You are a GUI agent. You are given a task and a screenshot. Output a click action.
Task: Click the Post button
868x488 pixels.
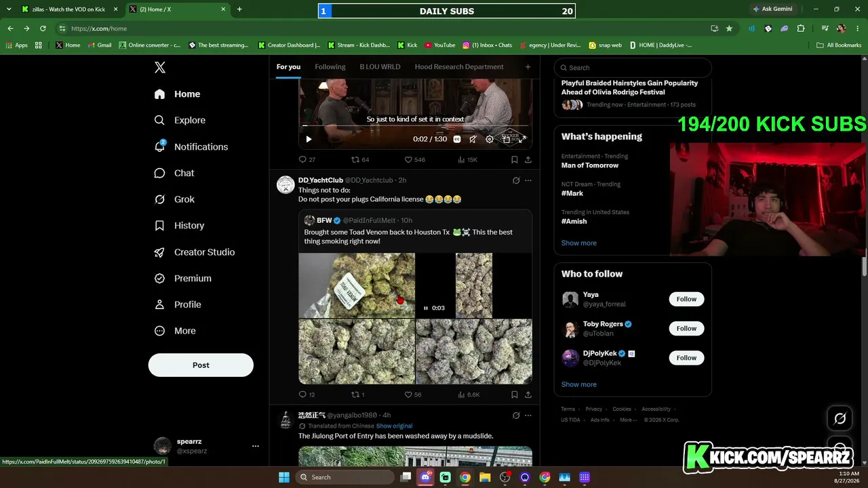tap(201, 365)
